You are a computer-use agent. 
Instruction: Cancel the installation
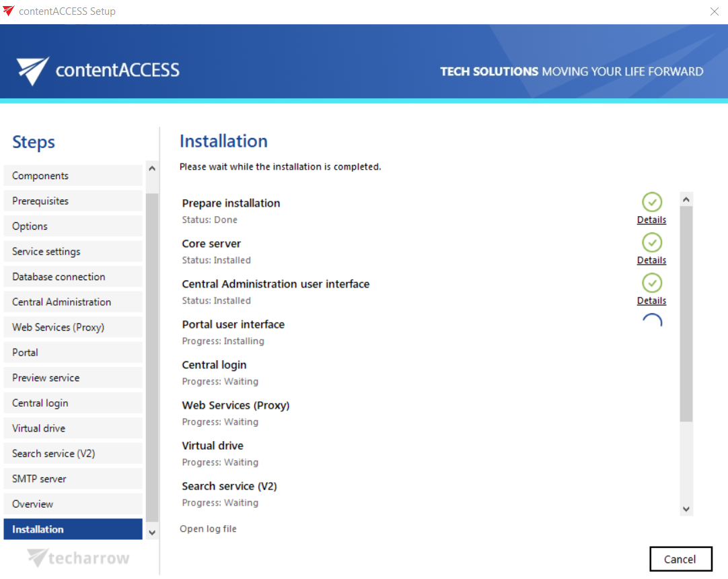680,559
